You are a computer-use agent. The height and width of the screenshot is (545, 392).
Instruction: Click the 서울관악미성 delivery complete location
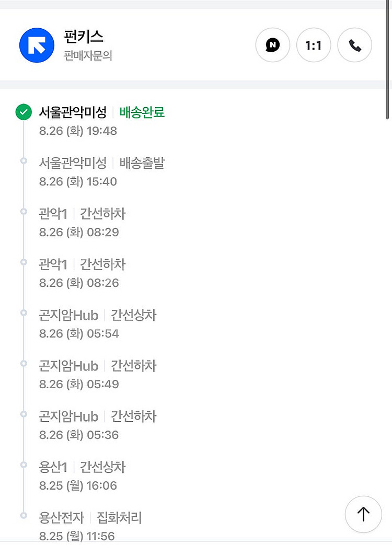click(73, 112)
